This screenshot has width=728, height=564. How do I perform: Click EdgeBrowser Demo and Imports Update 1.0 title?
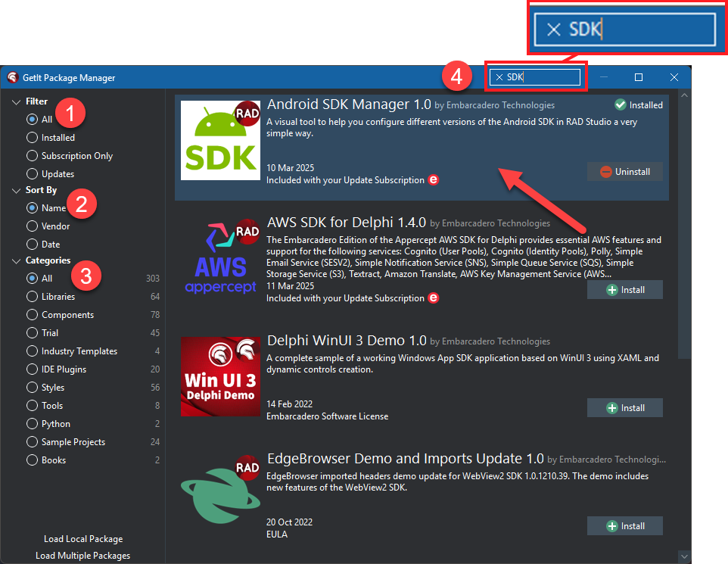pos(406,458)
